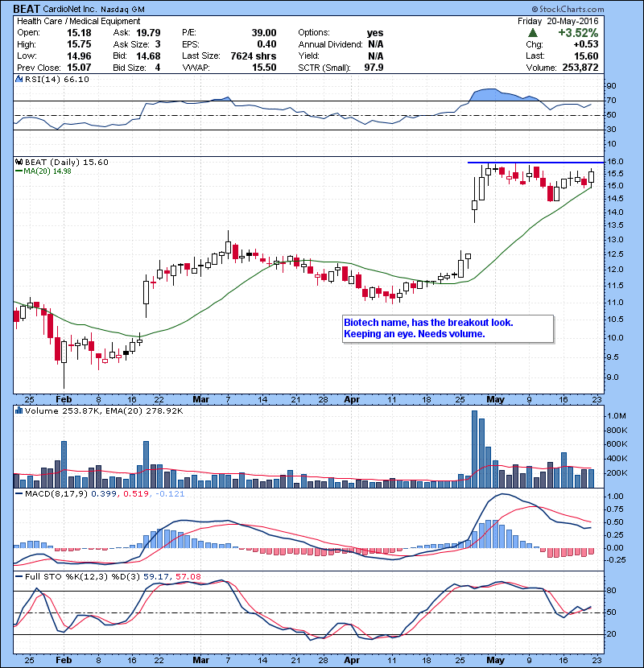
Task: Click the Volume figure 253,872
Action: 580,68
